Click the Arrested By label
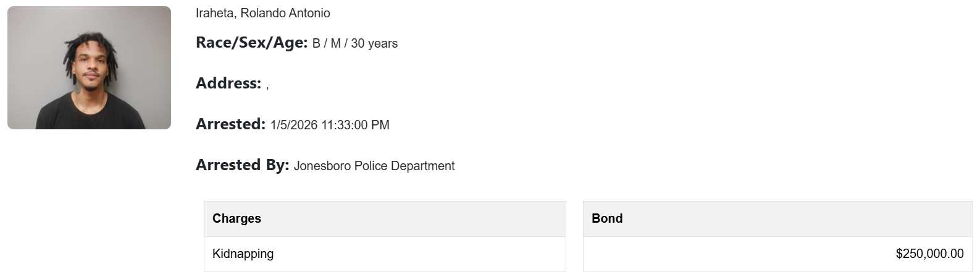Viewport: 980px width, 279px height. 242,165
